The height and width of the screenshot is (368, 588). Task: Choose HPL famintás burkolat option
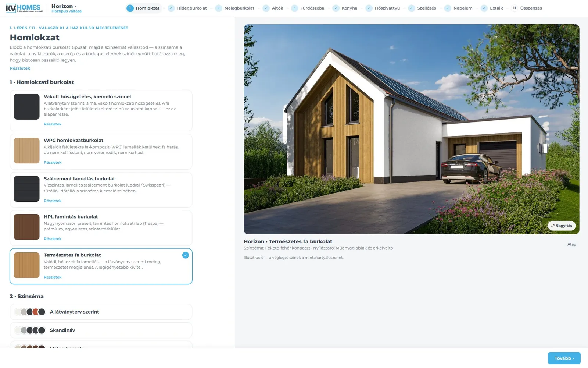[101, 228]
